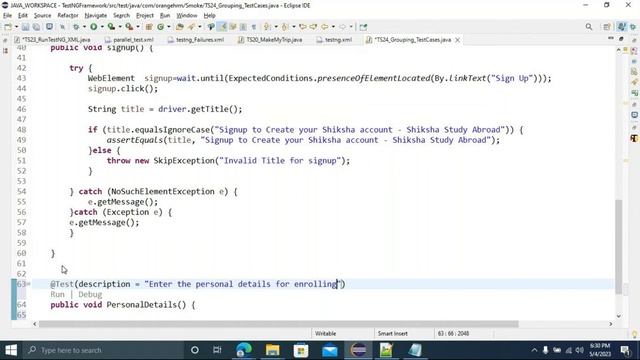The image size is (640, 360).
Task: Open Microsoft Edge from taskbar
Action: (244, 350)
